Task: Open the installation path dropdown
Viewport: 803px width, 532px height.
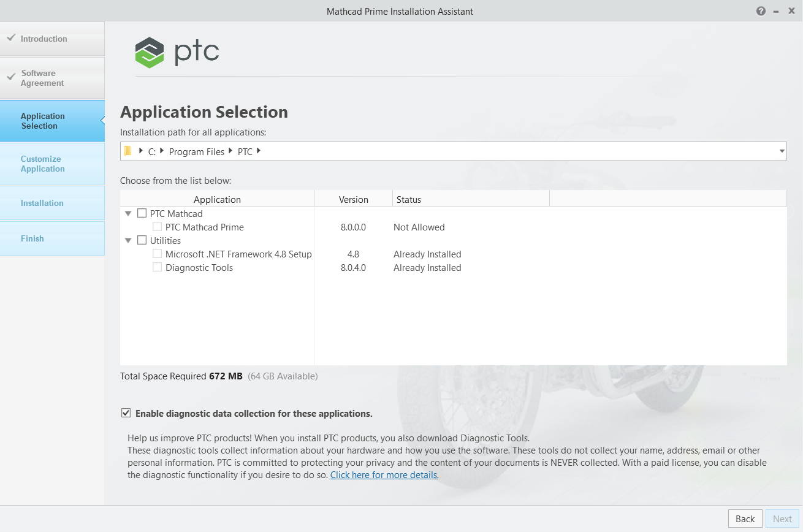Action: point(781,151)
